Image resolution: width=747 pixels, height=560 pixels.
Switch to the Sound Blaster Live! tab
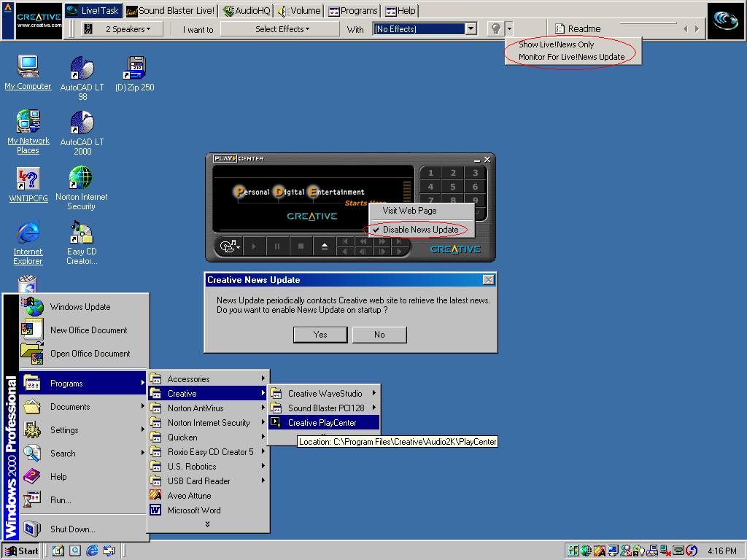[x=171, y=10]
